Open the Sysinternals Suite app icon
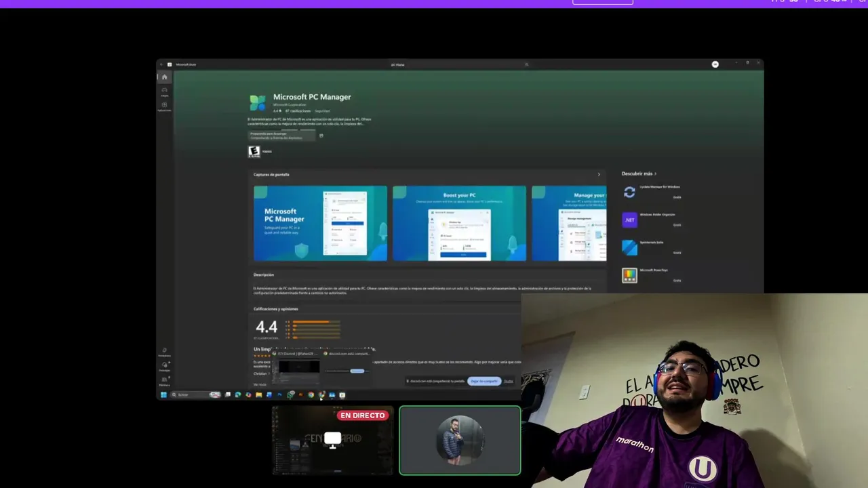 point(629,247)
